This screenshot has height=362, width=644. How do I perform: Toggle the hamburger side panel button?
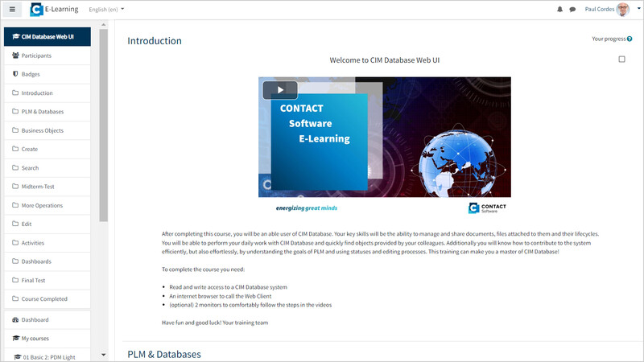[12, 9]
